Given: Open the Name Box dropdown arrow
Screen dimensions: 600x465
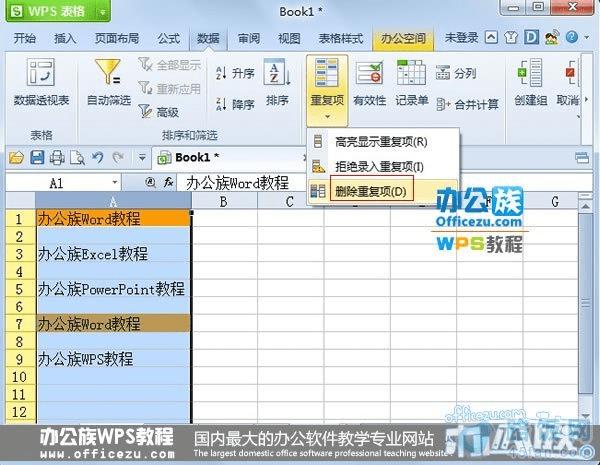Looking at the screenshot, I should pos(115,183).
